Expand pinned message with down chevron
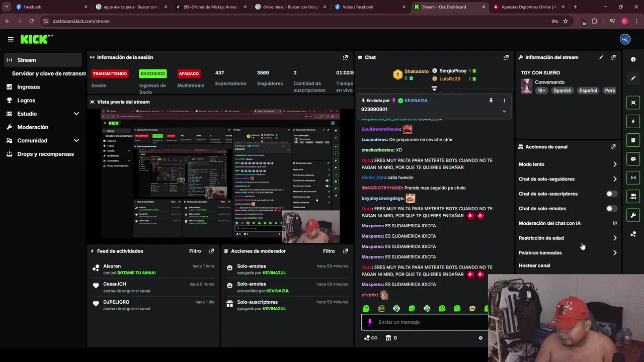 coord(504,111)
